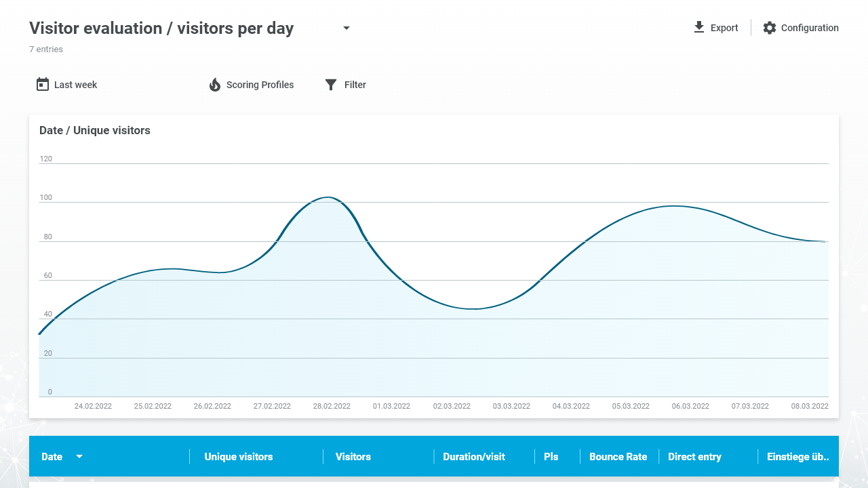Screen dimensions: 868x488
Task: Click the 27.02.2022 axis label
Action: click(272, 406)
